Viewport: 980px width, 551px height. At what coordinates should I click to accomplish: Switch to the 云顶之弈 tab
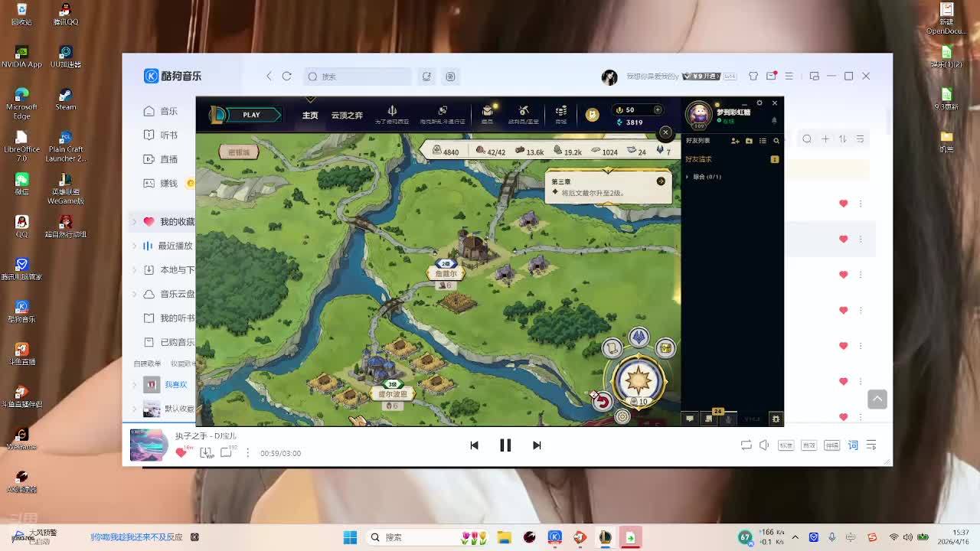coord(347,115)
